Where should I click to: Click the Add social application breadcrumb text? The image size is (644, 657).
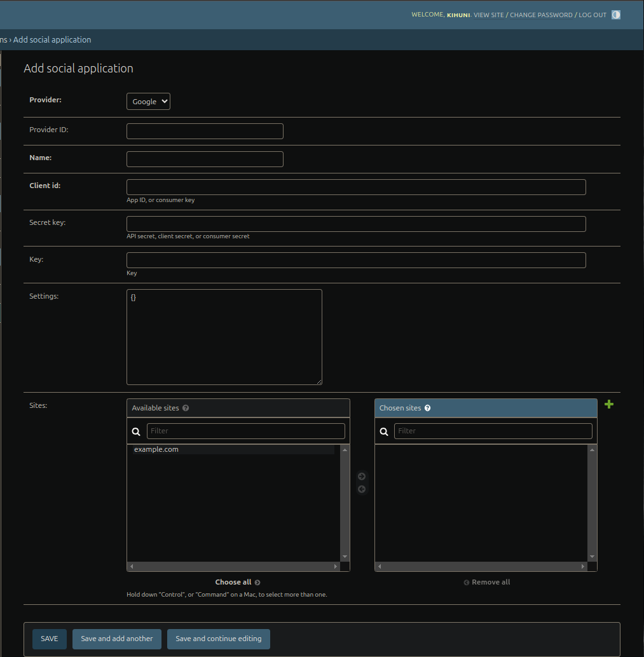(52, 40)
